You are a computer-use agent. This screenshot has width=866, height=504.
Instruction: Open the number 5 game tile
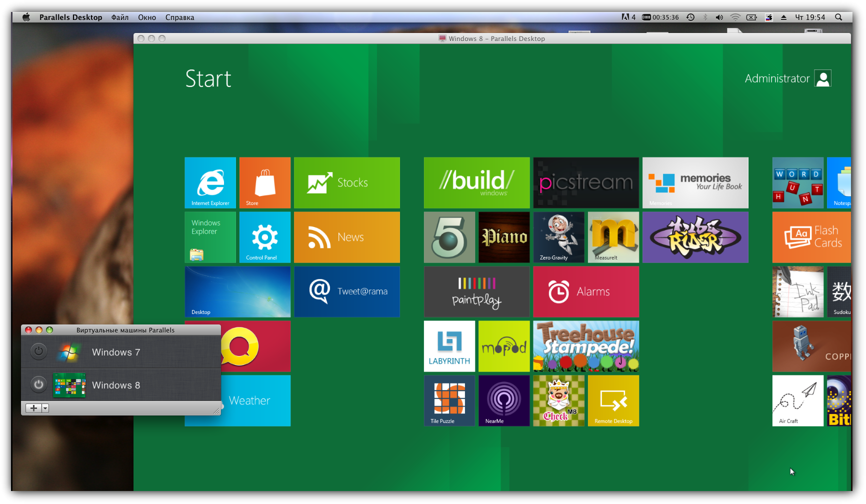[449, 237]
